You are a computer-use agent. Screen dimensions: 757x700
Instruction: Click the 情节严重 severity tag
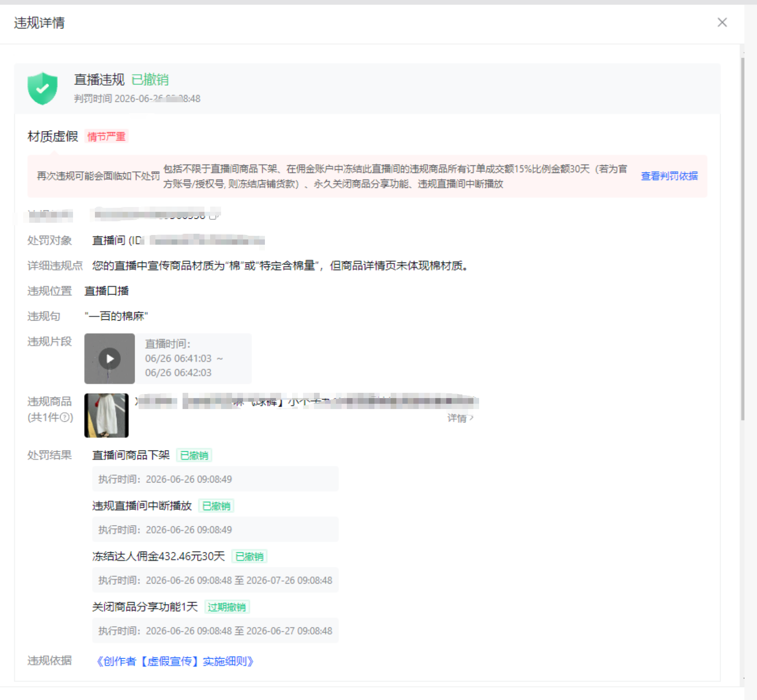(106, 136)
